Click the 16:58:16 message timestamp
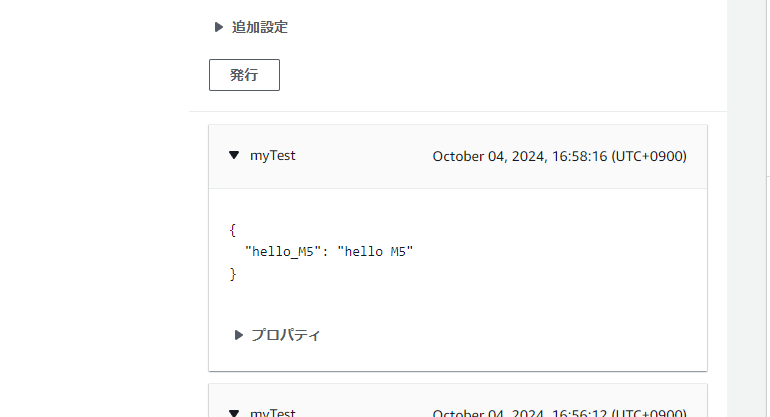 pyautogui.click(x=559, y=157)
